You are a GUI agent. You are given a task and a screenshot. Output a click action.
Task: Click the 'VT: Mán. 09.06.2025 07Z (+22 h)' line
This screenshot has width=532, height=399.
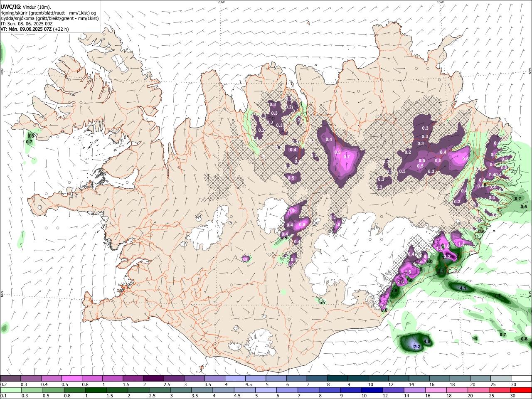click(34, 29)
